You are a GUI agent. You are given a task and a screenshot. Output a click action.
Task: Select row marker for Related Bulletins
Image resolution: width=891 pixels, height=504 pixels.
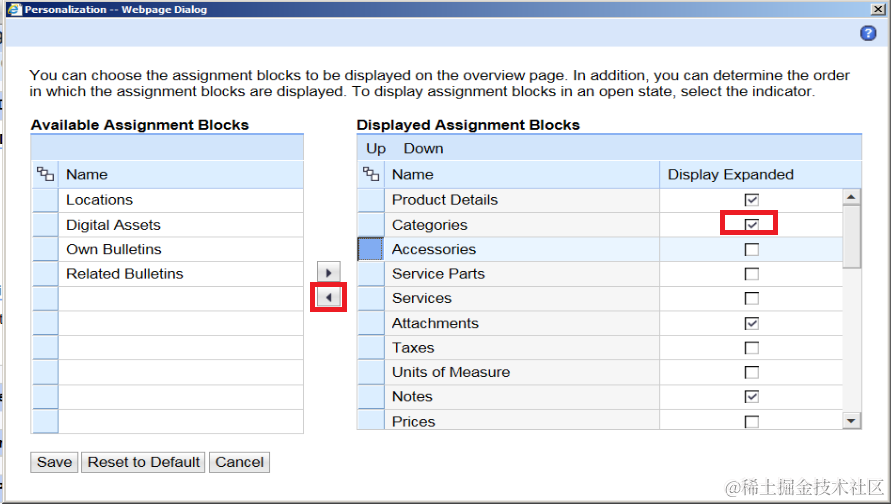click(x=45, y=273)
